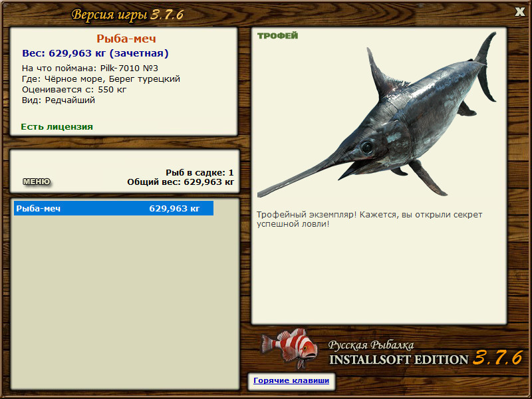Click the ТРОФЕЙ label
The image size is (532, 399).
point(277,36)
